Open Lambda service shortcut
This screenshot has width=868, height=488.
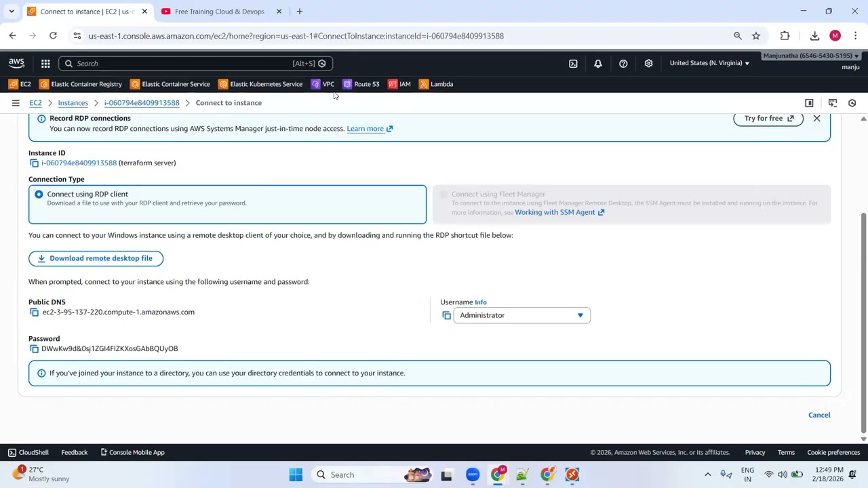tap(436, 84)
